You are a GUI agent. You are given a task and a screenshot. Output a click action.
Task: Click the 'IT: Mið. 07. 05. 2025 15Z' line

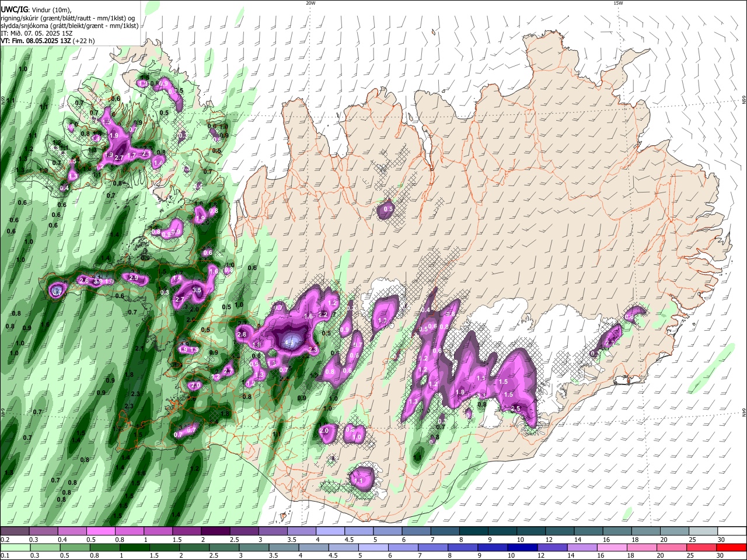[36, 33]
